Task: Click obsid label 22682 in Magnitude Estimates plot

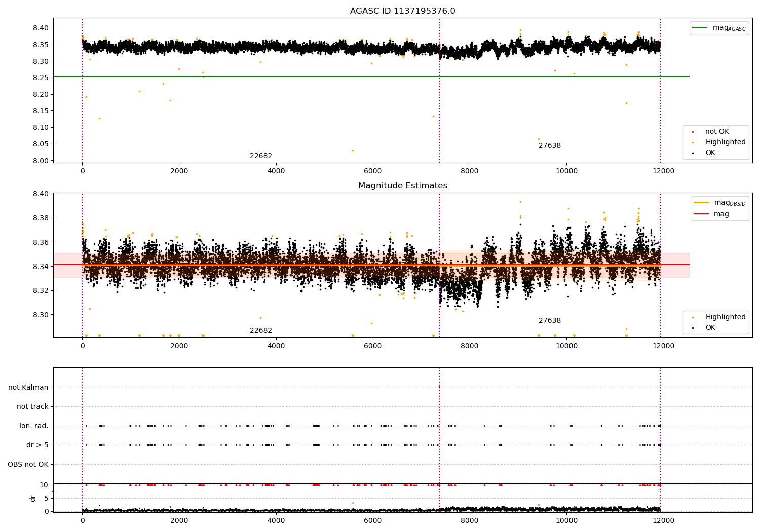Action: [x=261, y=331]
